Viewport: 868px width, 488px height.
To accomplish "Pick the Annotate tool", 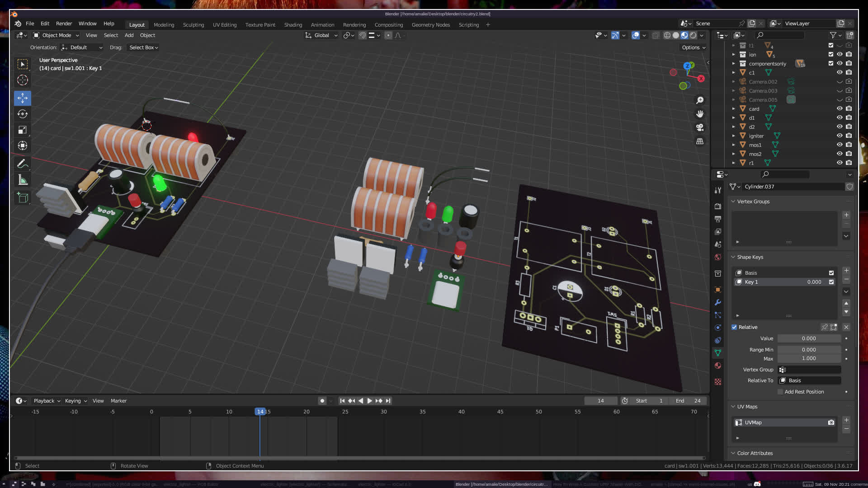I will coord(23,164).
